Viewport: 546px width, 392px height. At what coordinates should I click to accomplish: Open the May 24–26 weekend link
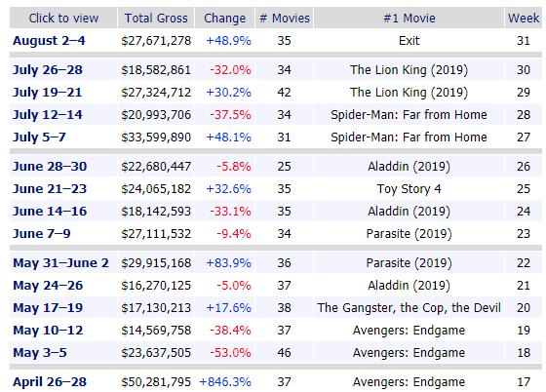(48, 286)
